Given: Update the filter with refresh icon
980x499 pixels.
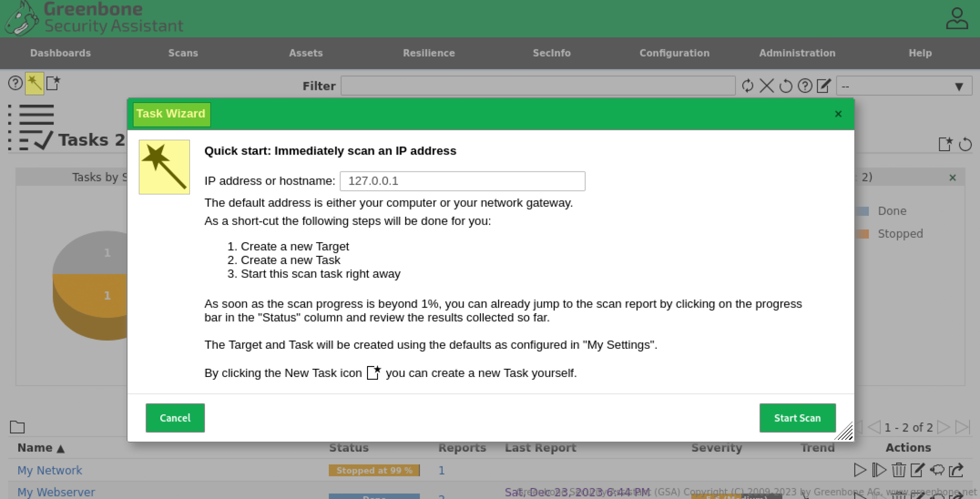Looking at the screenshot, I should [x=747, y=86].
